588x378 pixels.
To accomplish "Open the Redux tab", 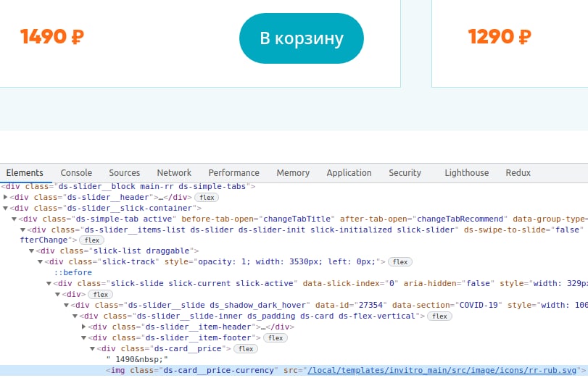I will click(x=518, y=172).
